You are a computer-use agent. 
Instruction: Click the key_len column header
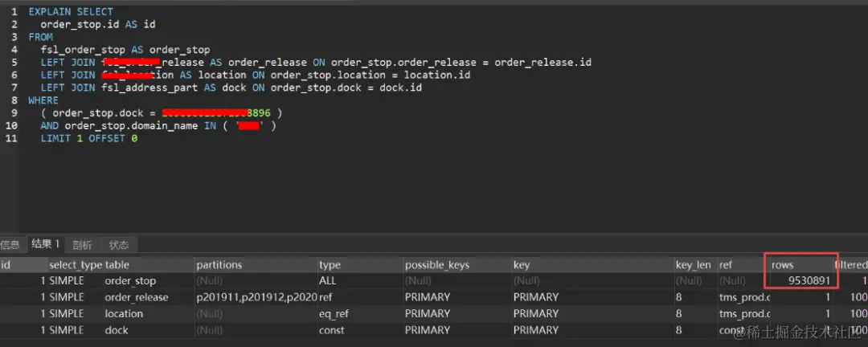point(696,265)
